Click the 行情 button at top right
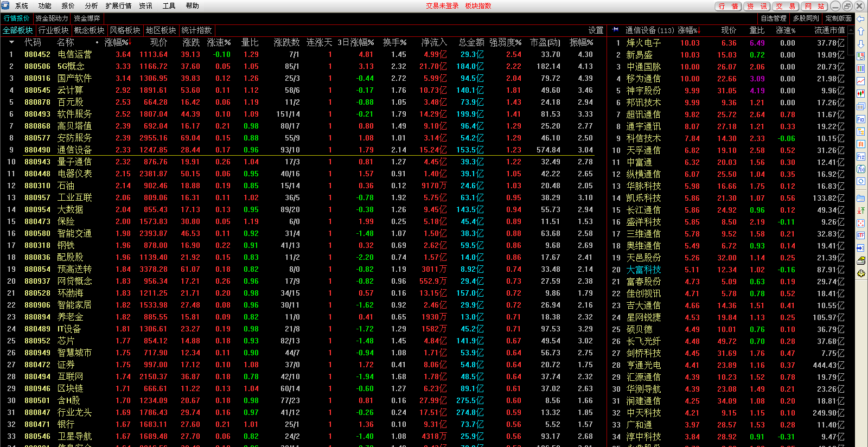The width and height of the screenshot is (868, 447). pyautogui.click(x=728, y=7)
